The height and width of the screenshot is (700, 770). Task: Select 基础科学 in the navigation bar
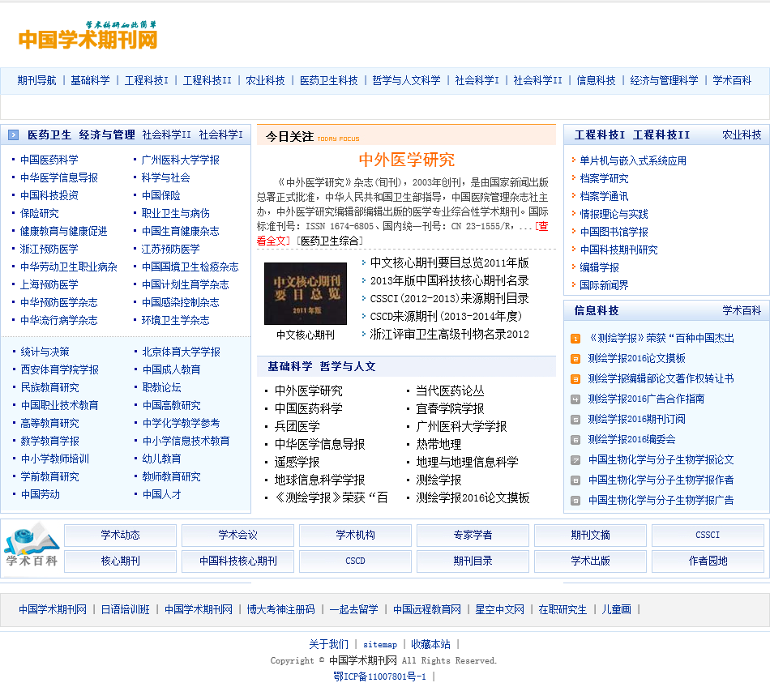click(90, 80)
